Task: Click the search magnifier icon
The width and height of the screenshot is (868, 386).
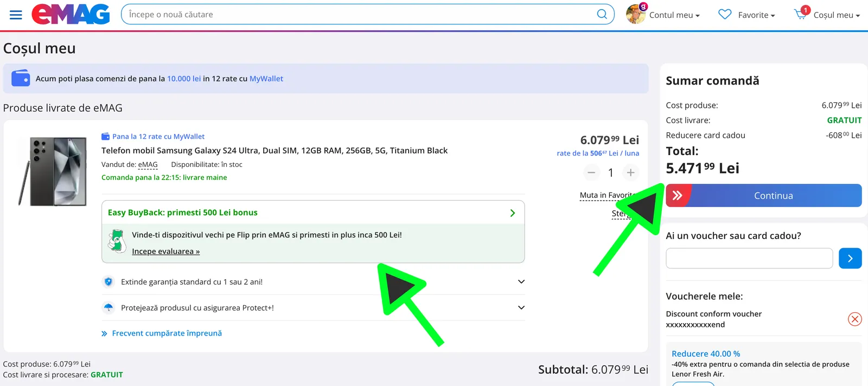Action: coord(602,14)
